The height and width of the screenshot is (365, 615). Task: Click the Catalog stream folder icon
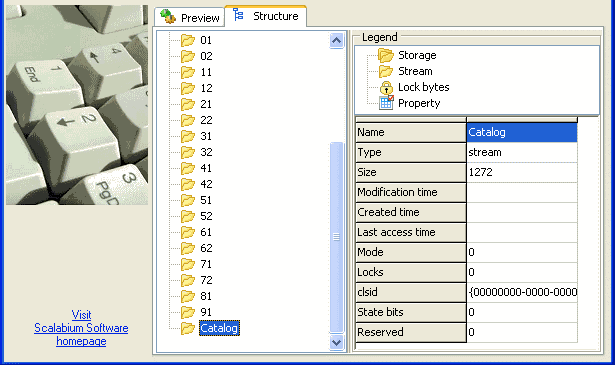coord(188,328)
